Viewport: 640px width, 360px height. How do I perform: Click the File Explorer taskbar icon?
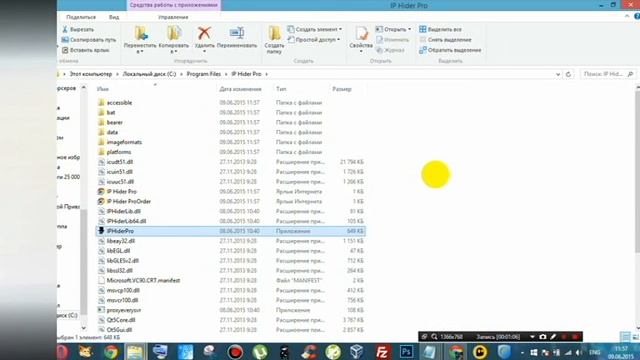[x=135, y=352]
